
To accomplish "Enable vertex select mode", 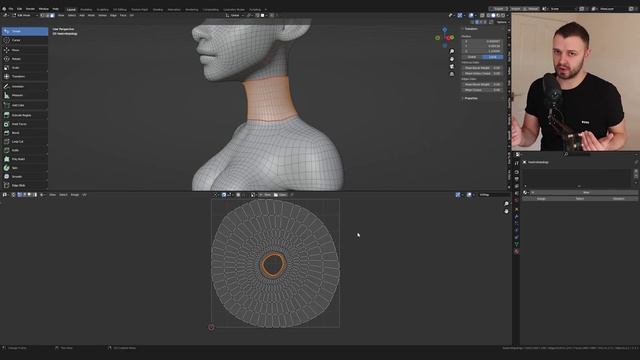I will pyautogui.click(x=42, y=16).
